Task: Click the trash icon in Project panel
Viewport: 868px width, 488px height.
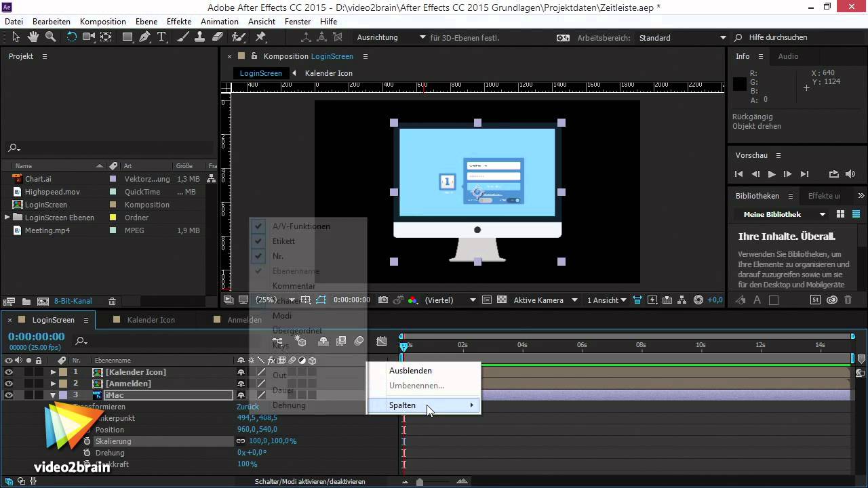Action: tap(113, 302)
